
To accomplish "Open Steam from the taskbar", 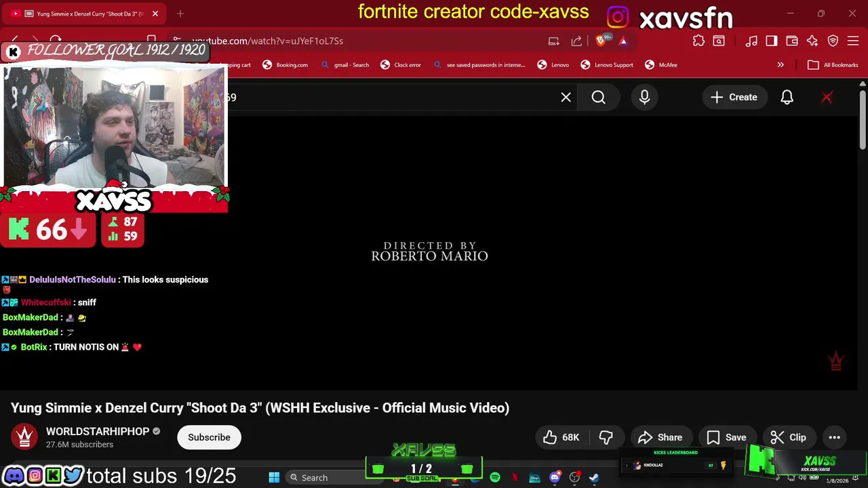I will click(x=594, y=478).
